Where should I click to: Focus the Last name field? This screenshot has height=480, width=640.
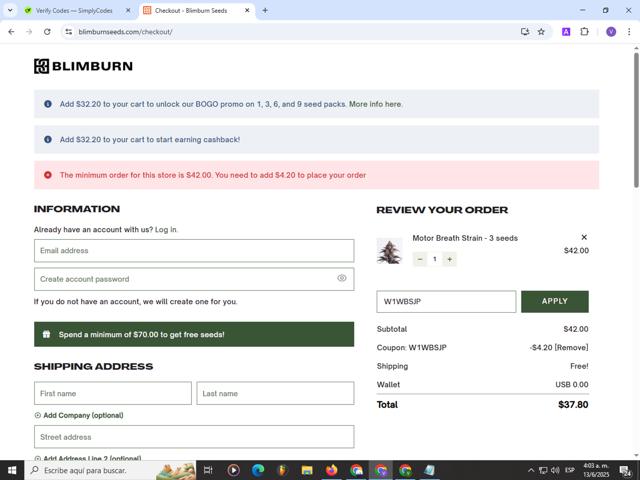pyautogui.click(x=275, y=393)
